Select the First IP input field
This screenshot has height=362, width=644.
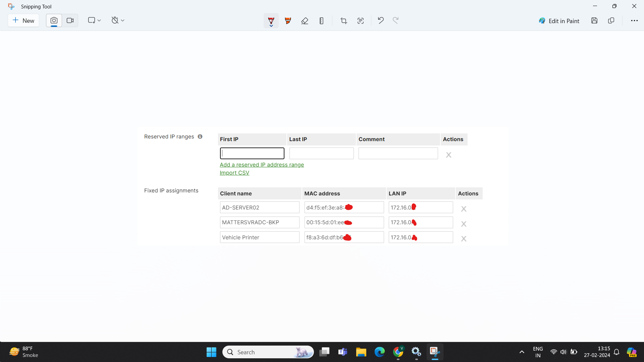point(252,154)
